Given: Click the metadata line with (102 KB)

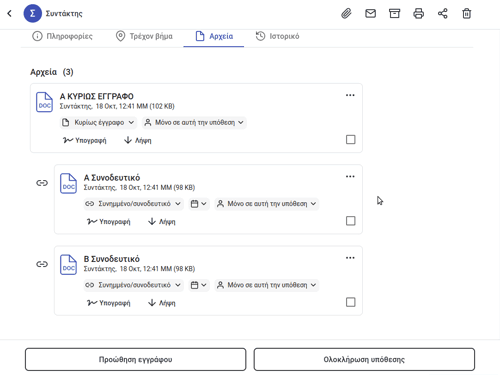Looking at the screenshot, I should coord(117,106).
